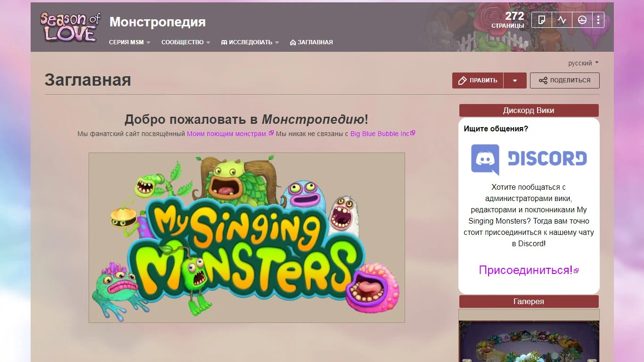
Task: Click the My Singing Monsters logo image
Action: pyautogui.click(x=247, y=238)
